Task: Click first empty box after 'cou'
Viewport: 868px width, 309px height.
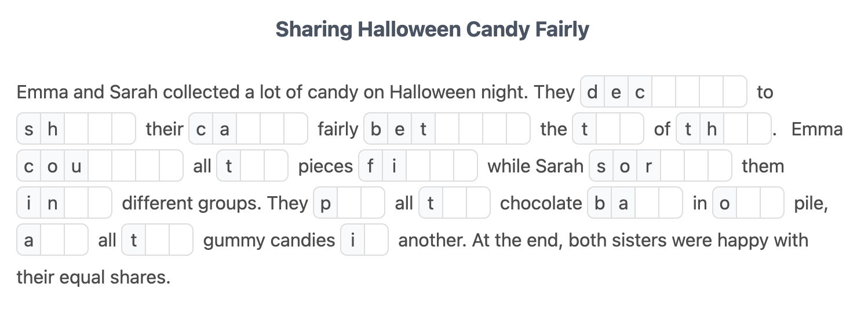Action: (x=100, y=166)
